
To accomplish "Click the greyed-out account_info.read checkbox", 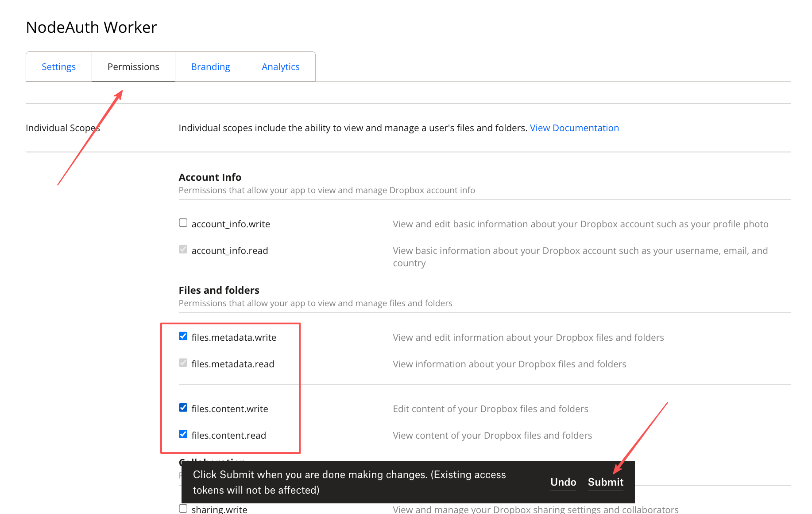I will coord(183,249).
